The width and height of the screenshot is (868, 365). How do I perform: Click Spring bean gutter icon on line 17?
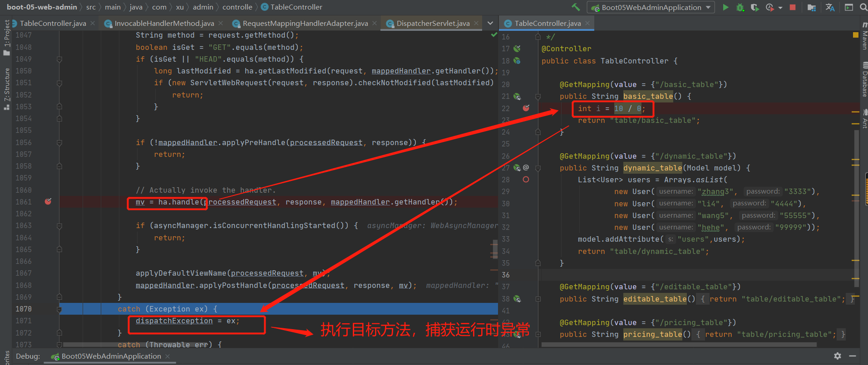517,49
